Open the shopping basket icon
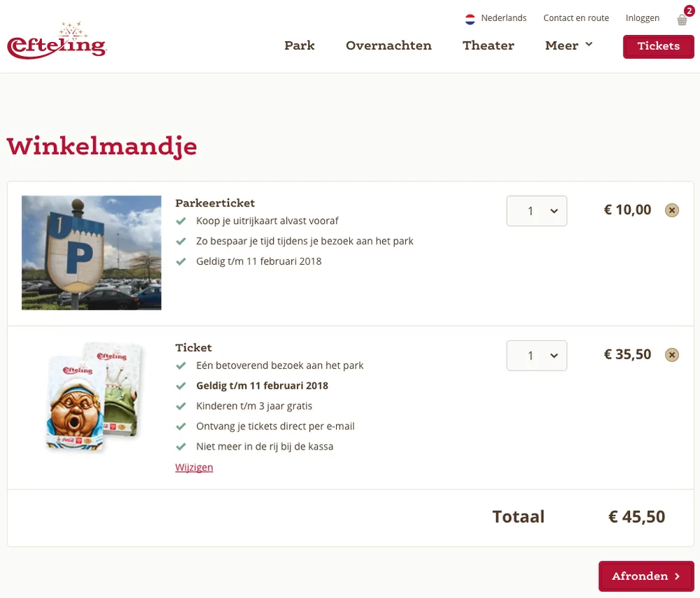Screen dimensions: 700x598 (x=681, y=20)
